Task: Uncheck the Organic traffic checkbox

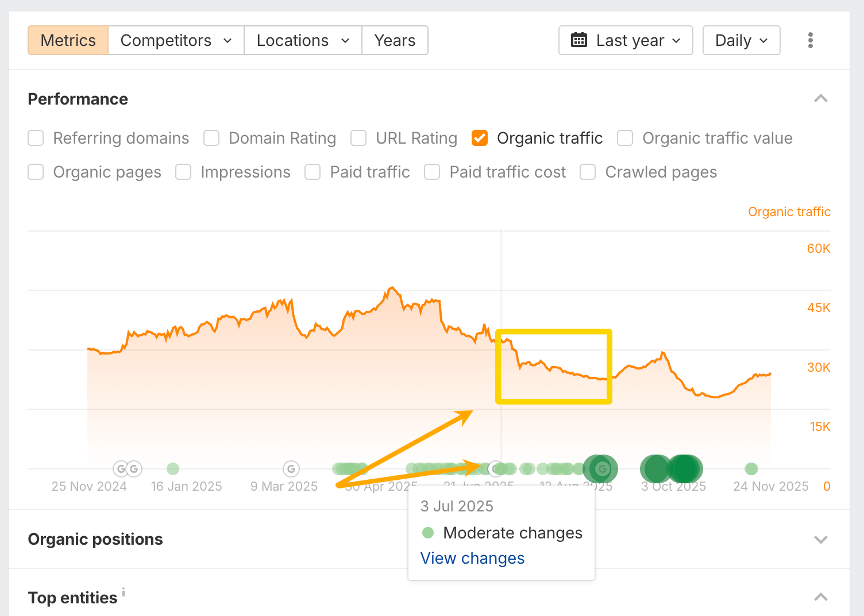Action: pyautogui.click(x=480, y=138)
